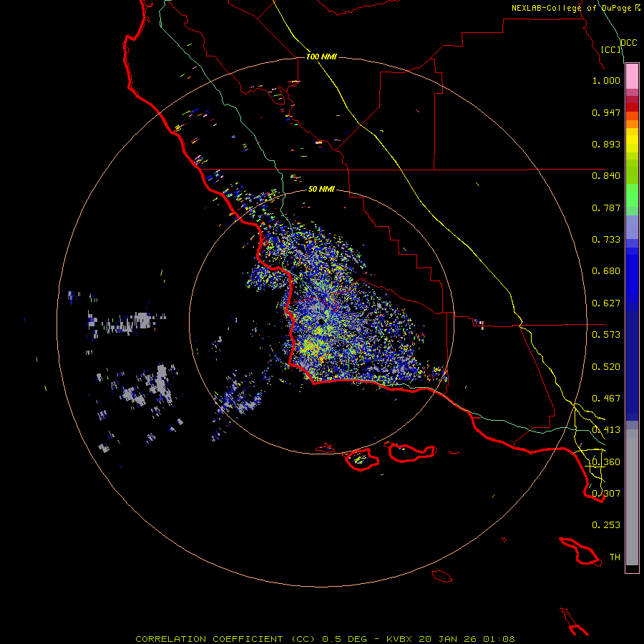
Task: Select the 0.627 legend value
Action: click(606, 303)
